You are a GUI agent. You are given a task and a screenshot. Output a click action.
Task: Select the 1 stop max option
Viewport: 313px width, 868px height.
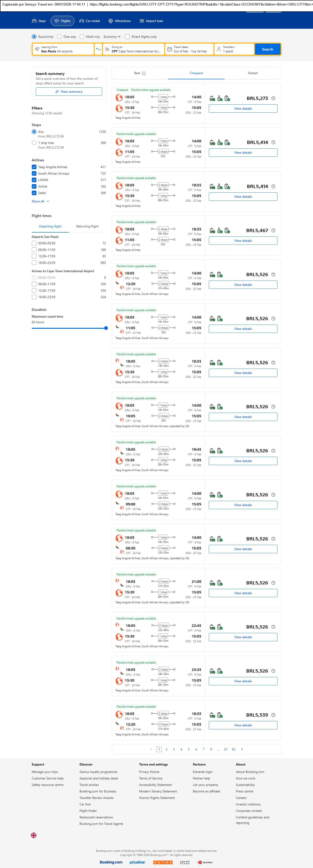coord(34,143)
